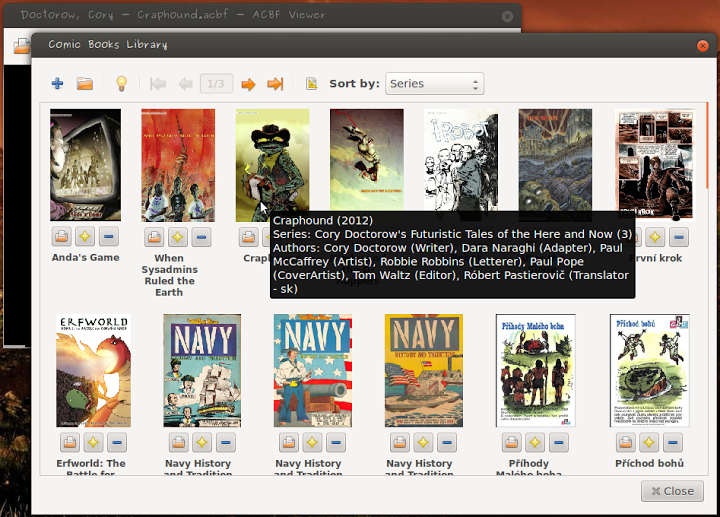Click minus button under Erfworld cover
This screenshot has height=517, width=720.
(117, 443)
